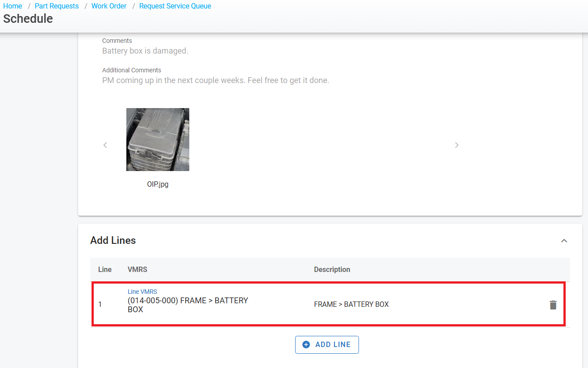This screenshot has width=588, height=368.
Task: Collapse the Add Lines section
Action: tap(564, 241)
